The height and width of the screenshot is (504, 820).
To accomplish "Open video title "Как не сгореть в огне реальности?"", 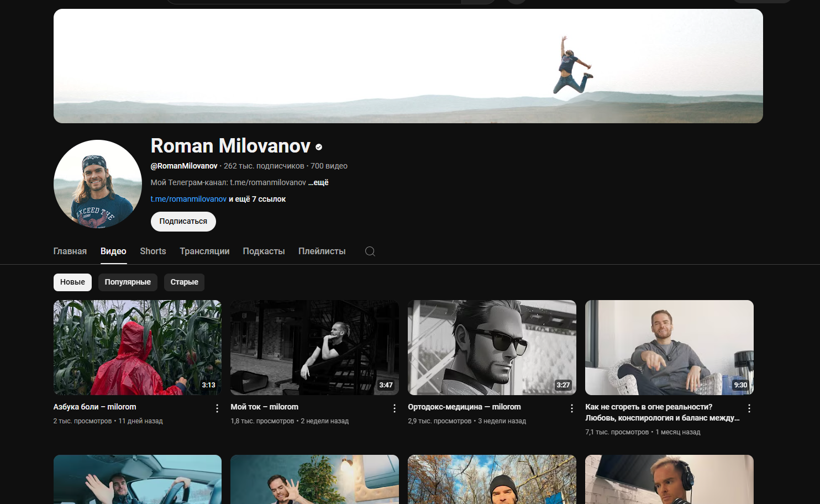I will (663, 412).
